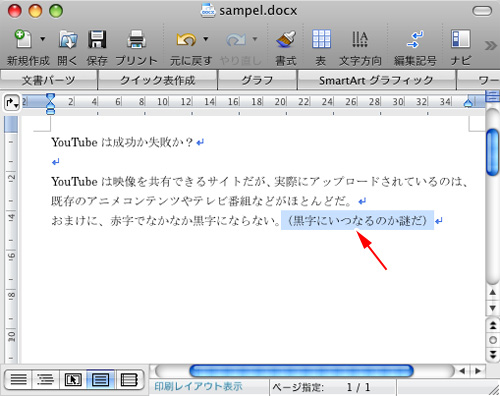Click the 印刷レイアウト表示 status label
500x396 pixels.
[x=198, y=386]
